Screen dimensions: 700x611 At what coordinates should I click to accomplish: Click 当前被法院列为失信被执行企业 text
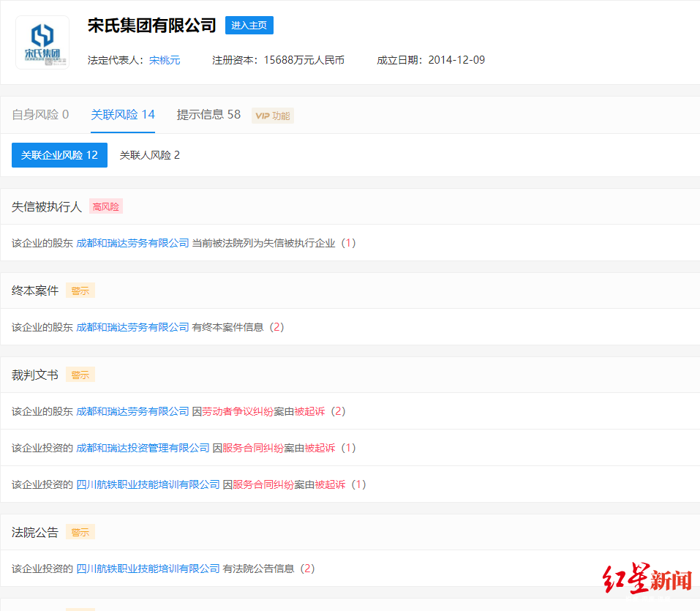pyautogui.click(x=263, y=243)
